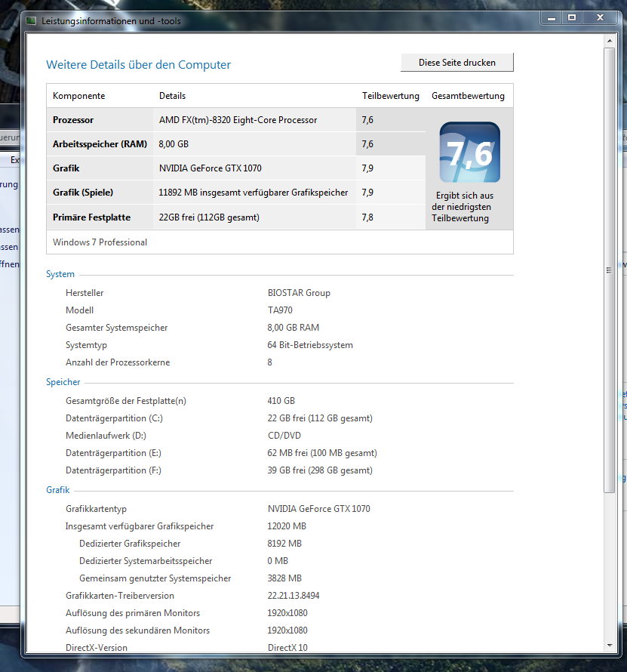Click the Dedizierter Systemarbeitsspeicher label
This screenshot has height=672, width=627.
tap(146, 560)
